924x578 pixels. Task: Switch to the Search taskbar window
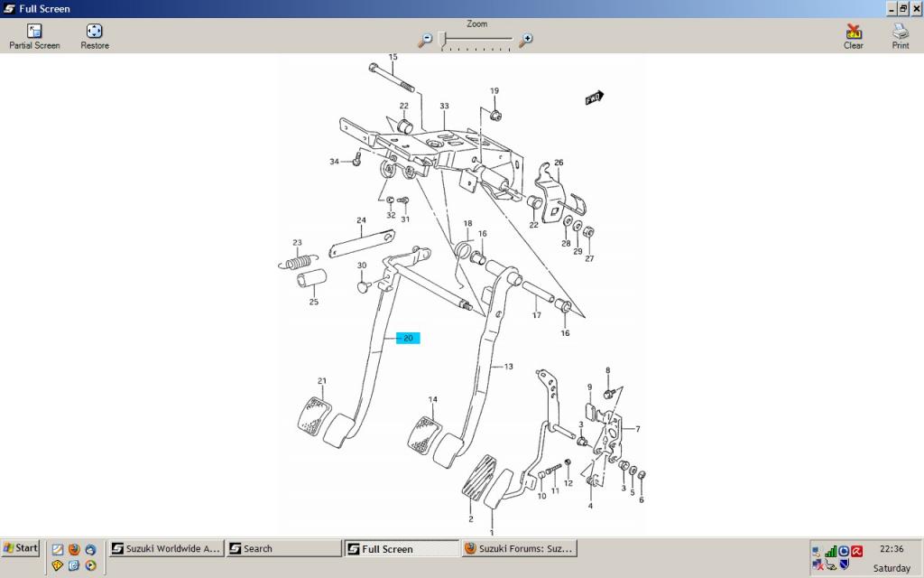[282, 548]
